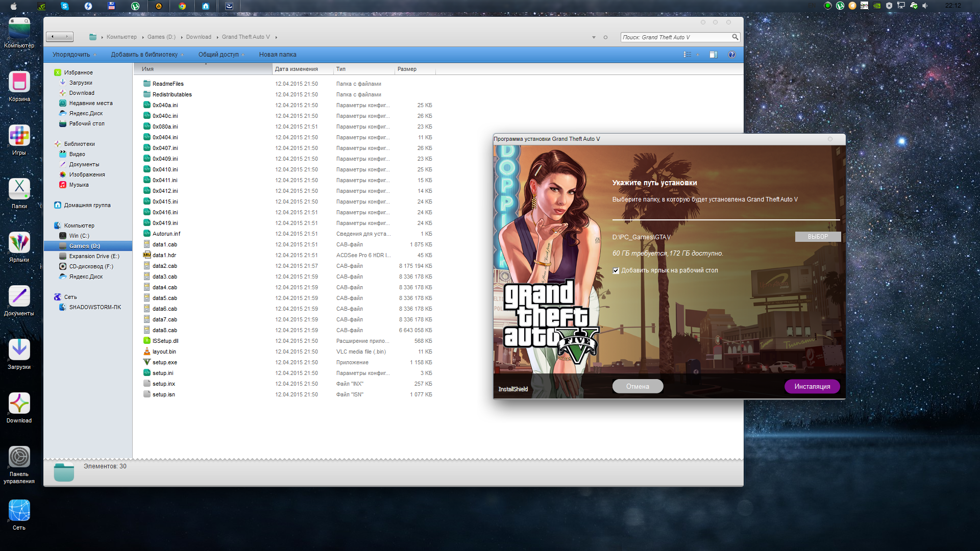This screenshot has width=980, height=551.
Task: Expand the view options dropdown arrow
Action: [x=698, y=55]
